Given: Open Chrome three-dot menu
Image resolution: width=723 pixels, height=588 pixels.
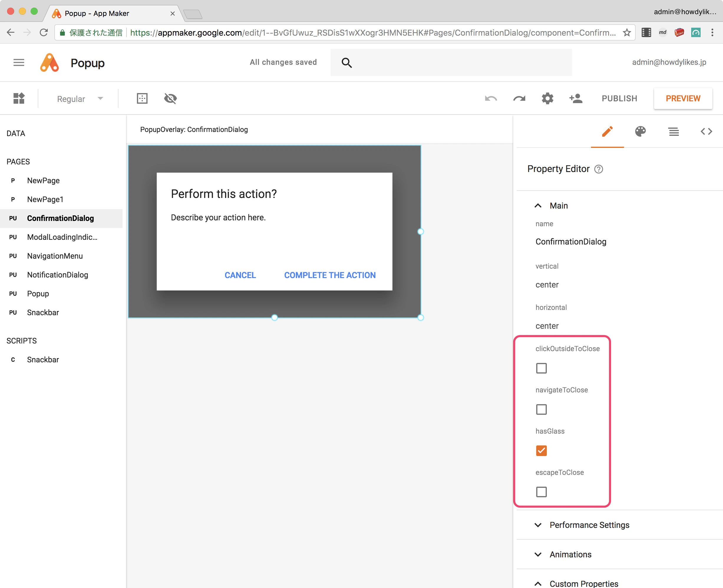Looking at the screenshot, I should (712, 32).
